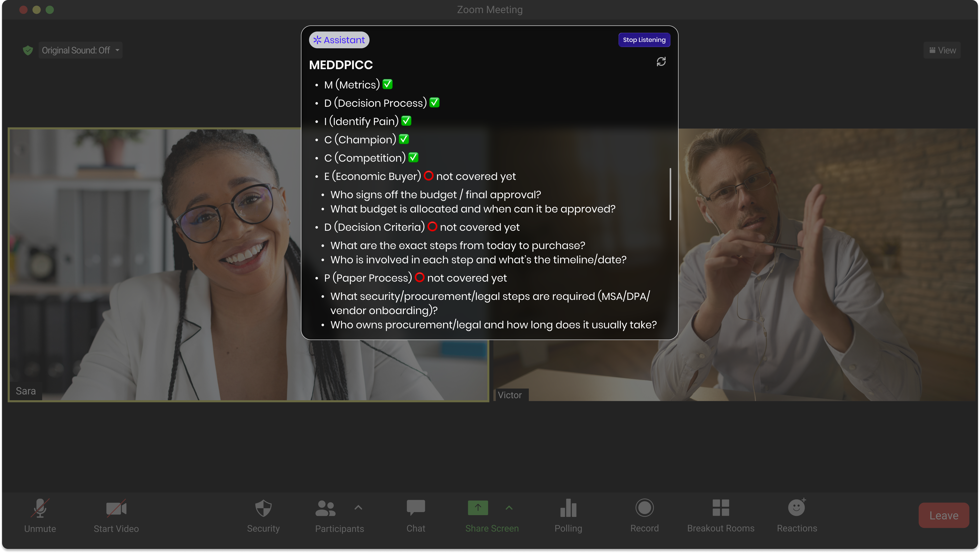The height and width of the screenshot is (553, 980).
Task: Open the Polling icon
Action: 568,508
